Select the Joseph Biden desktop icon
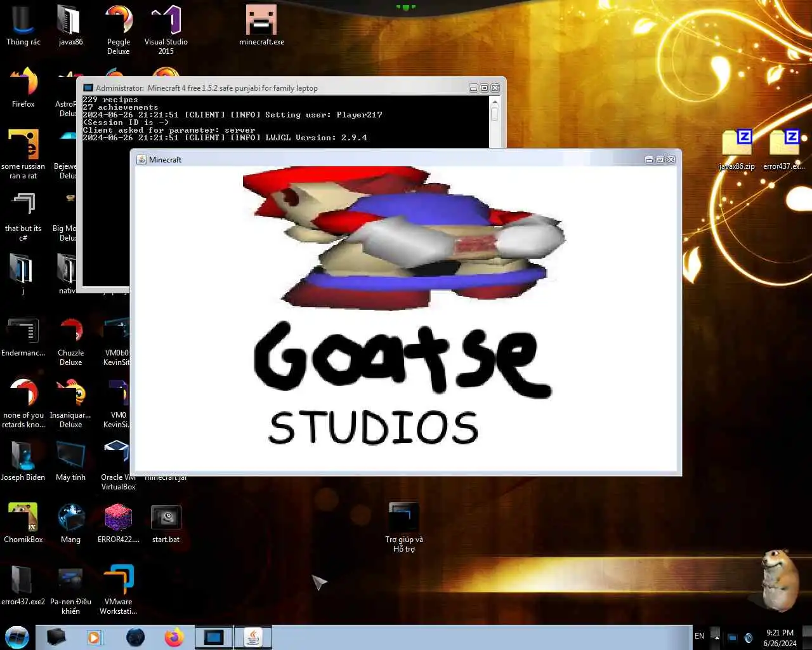This screenshot has width=812, height=650. [x=23, y=461]
